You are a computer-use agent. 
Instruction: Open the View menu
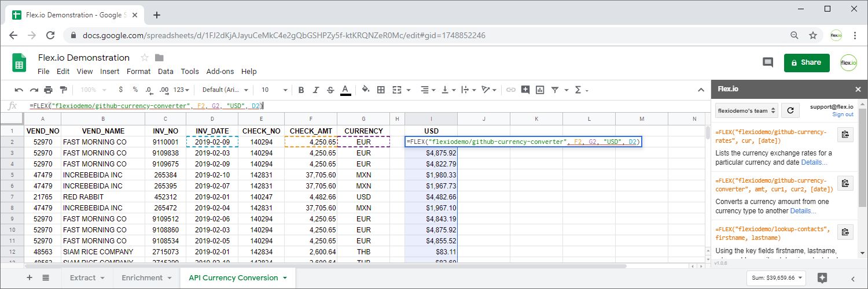tap(84, 72)
